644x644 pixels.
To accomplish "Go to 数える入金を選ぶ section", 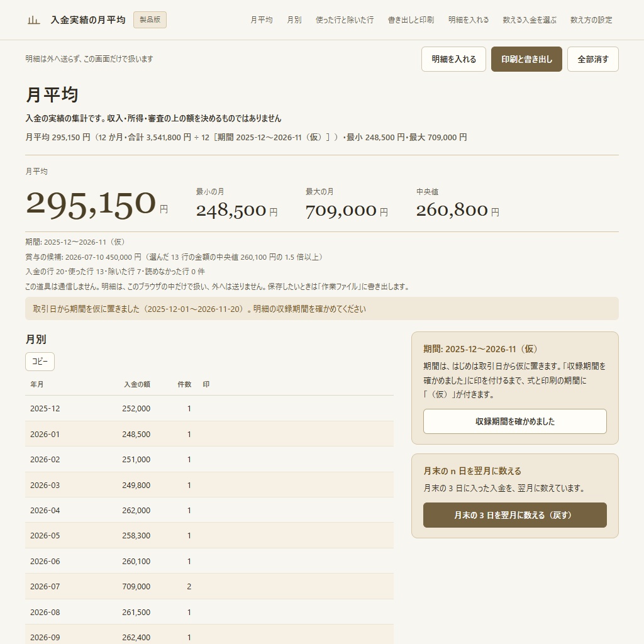I will (x=530, y=19).
